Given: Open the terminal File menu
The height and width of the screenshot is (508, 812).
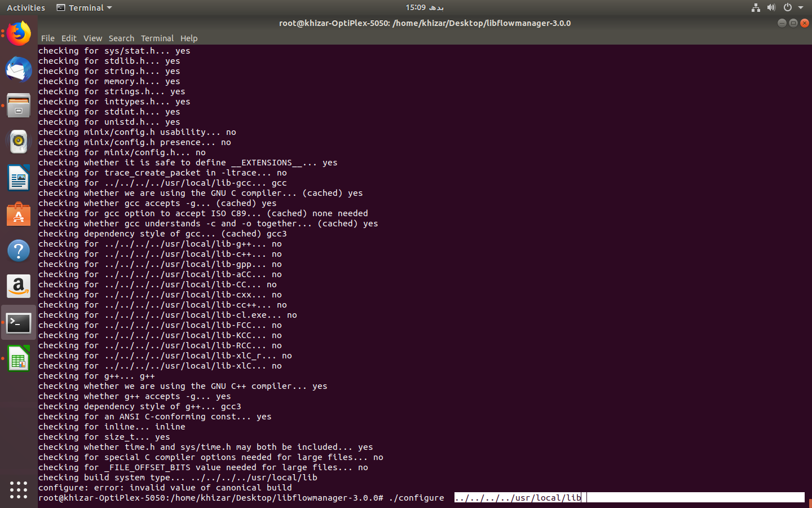Looking at the screenshot, I should 47,38.
